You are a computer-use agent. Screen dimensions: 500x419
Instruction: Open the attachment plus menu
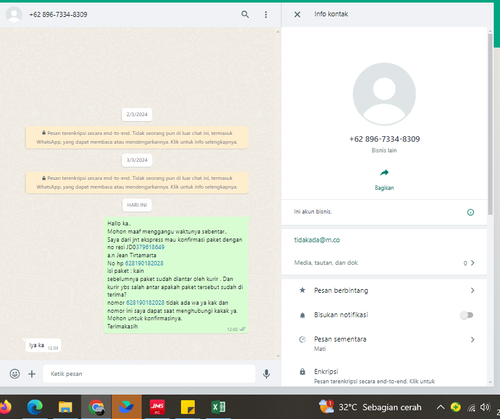tap(32, 374)
